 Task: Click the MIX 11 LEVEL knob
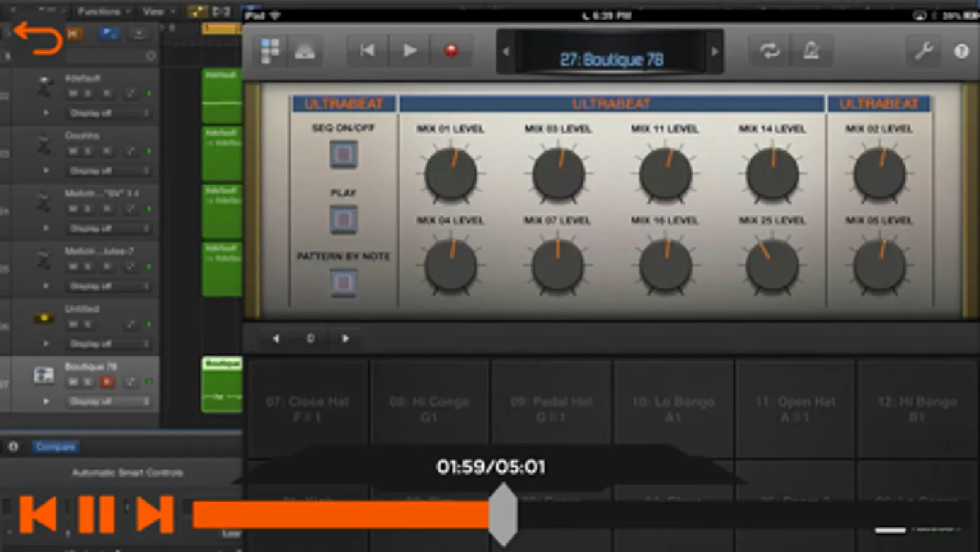tap(665, 175)
